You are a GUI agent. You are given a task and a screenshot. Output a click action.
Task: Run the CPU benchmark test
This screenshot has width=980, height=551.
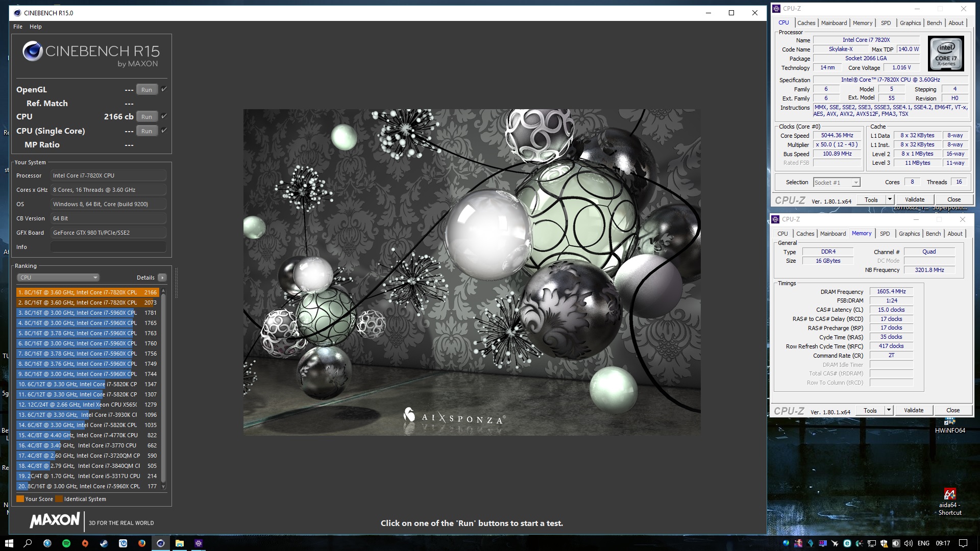click(x=147, y=117)
